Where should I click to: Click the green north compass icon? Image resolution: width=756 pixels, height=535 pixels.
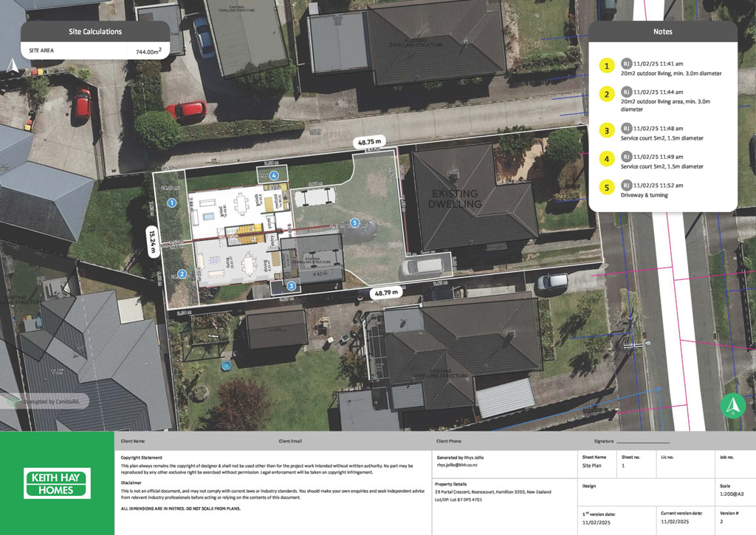pyautogui.click(x=733, y=406)
